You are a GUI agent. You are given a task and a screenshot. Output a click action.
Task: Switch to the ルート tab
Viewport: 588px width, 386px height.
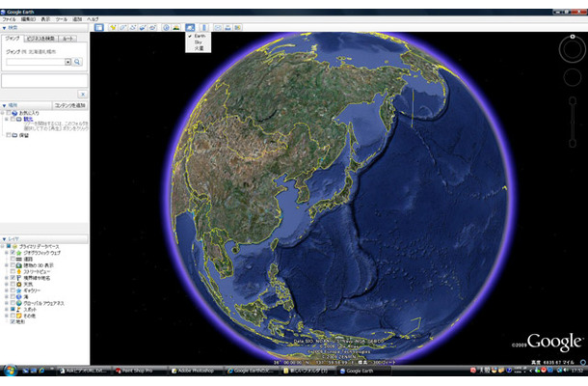(67, 39)
